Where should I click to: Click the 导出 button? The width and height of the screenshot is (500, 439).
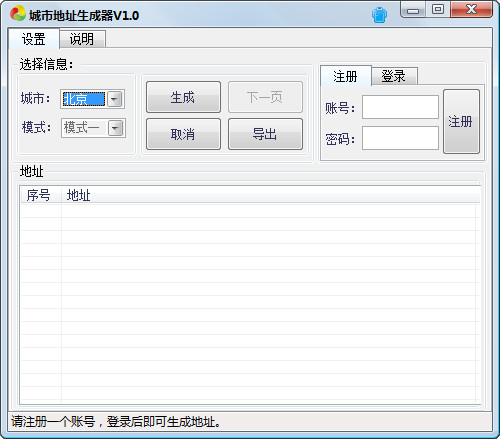click(x=265, y=134)
